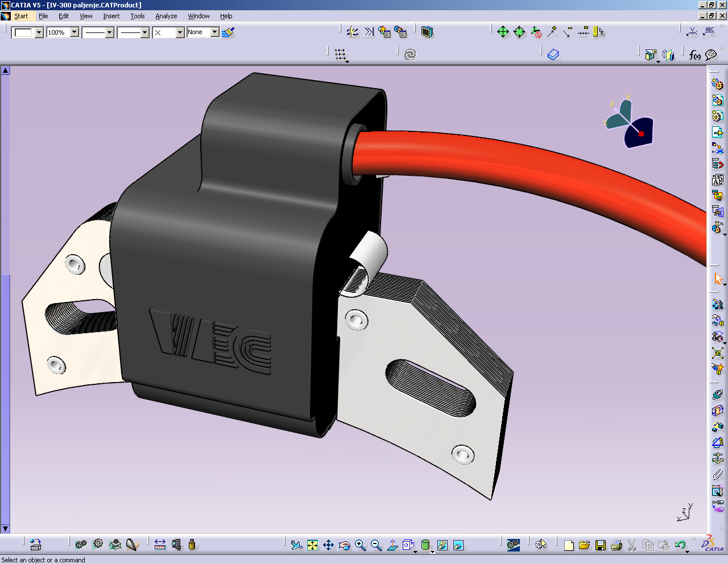The height and width of the screenshot is (564, 728).
Task: Click the Update spiral icon
Action: [x=410, y=55]
